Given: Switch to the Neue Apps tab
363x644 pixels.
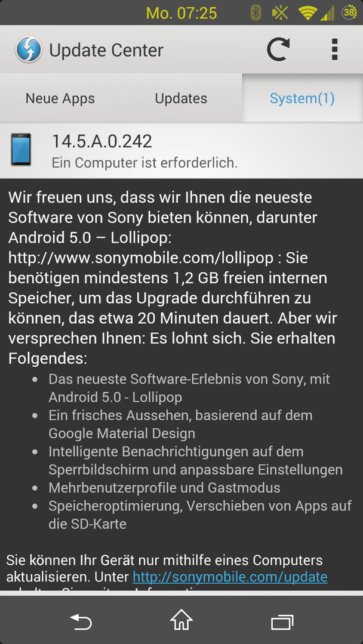Looking at the screenshot, I should (x=60, y=98).
